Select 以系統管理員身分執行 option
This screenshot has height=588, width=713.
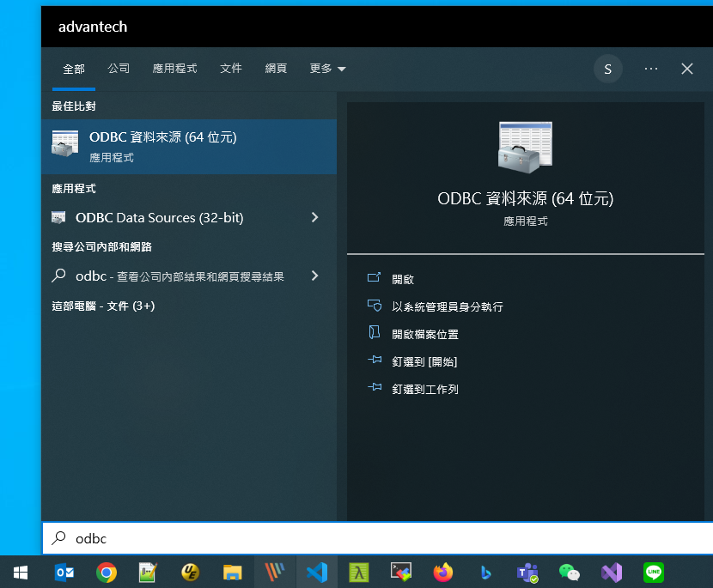(x=447, y=306)
